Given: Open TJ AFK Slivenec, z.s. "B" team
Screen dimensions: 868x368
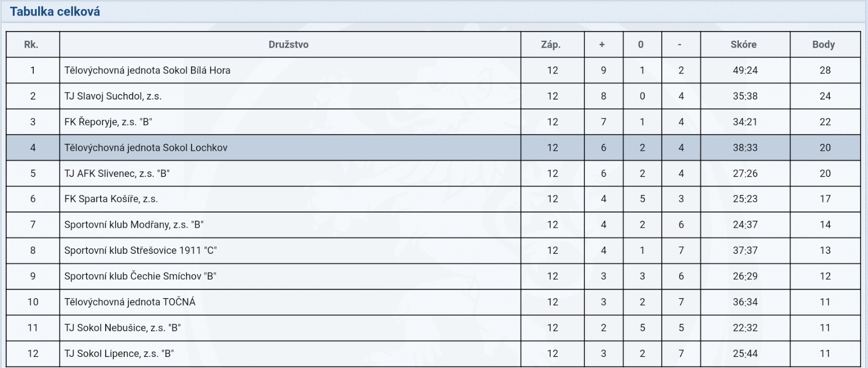Looking at the screenshot, I should [117, 173].
